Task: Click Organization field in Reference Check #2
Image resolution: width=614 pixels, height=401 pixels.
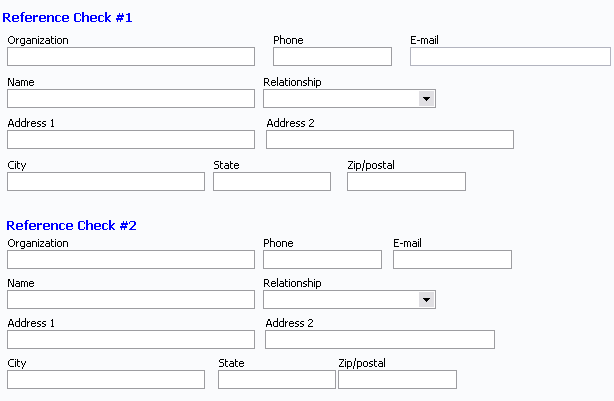Action: 131,259
